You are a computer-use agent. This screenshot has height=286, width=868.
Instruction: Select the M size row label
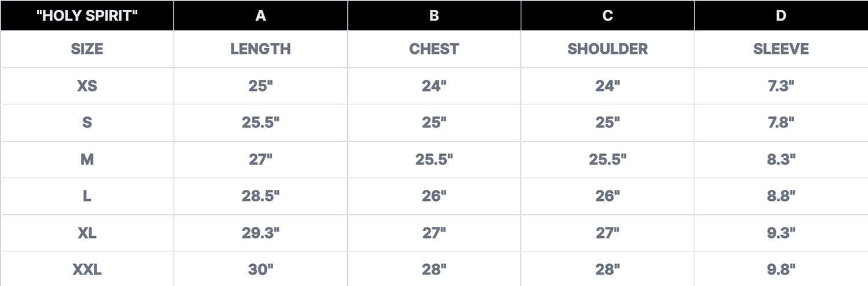87,160
